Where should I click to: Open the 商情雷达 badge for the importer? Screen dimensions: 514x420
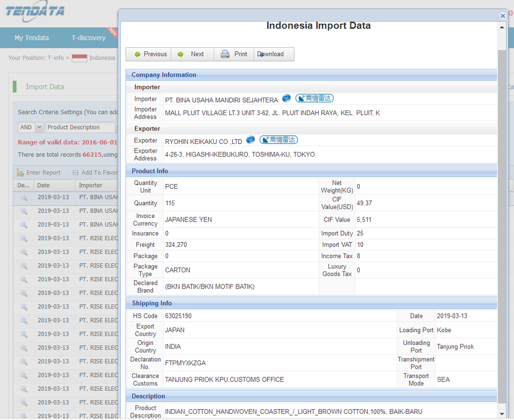pos(315,99)
